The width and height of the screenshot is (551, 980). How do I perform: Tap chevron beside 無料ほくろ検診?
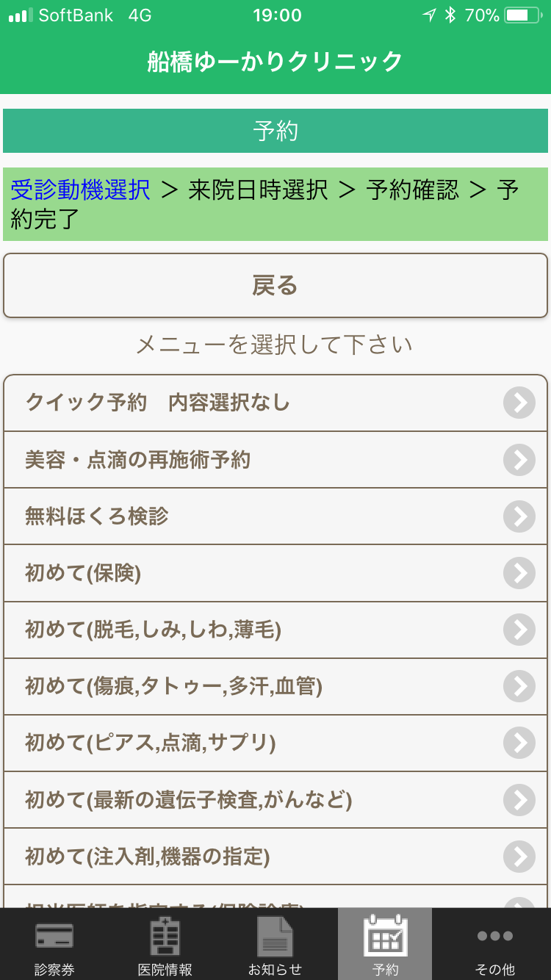pyautogui.click(x=519, y=516)
